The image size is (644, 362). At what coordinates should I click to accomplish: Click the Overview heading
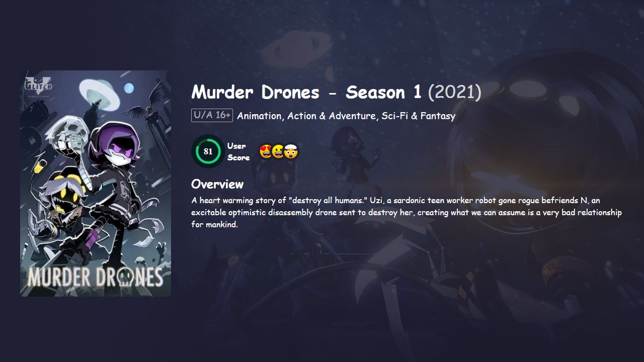coord(217,184)
